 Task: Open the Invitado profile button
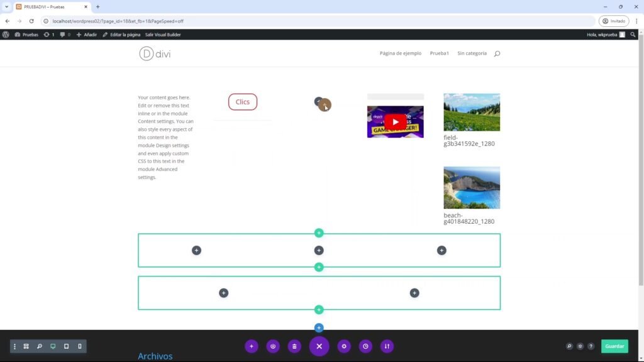coord(614,21)
